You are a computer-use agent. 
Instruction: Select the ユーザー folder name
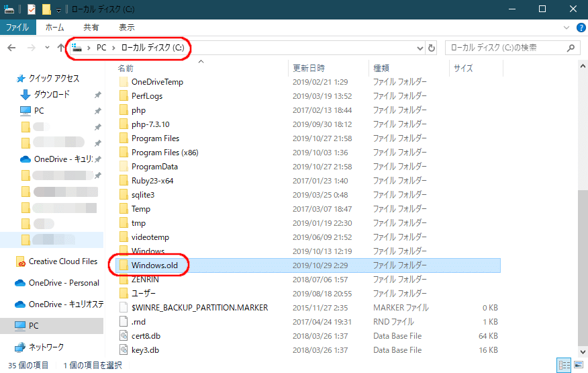pyautogui.click(x=143, y=294)
